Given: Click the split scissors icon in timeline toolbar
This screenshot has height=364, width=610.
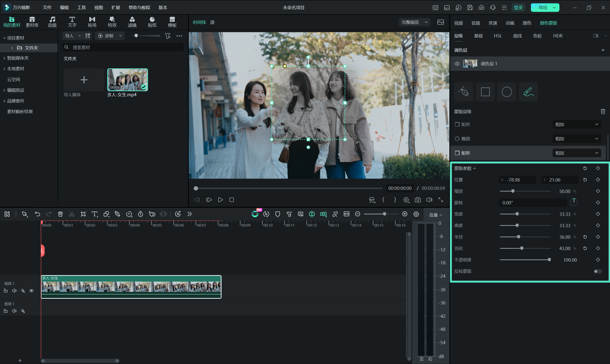Looking at the screenshot, I should [72, 214].
